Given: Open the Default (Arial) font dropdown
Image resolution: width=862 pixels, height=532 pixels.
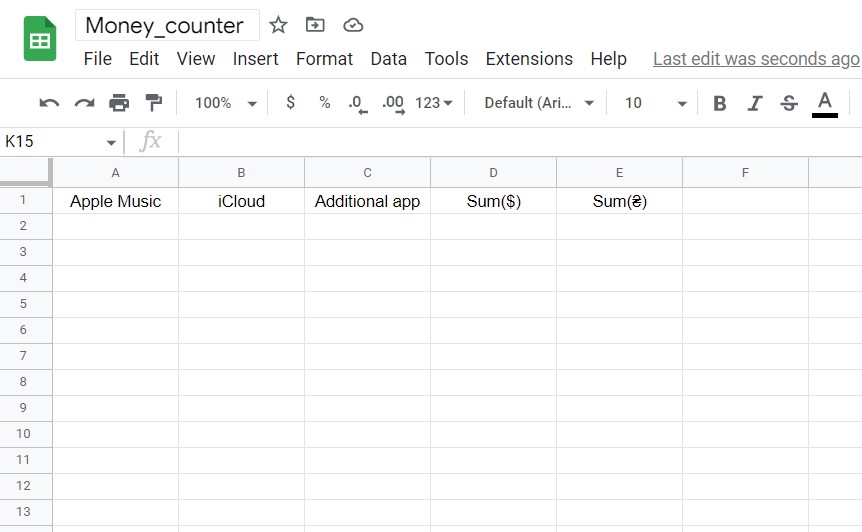Looking at the screenshot, I should pos(539,103).
